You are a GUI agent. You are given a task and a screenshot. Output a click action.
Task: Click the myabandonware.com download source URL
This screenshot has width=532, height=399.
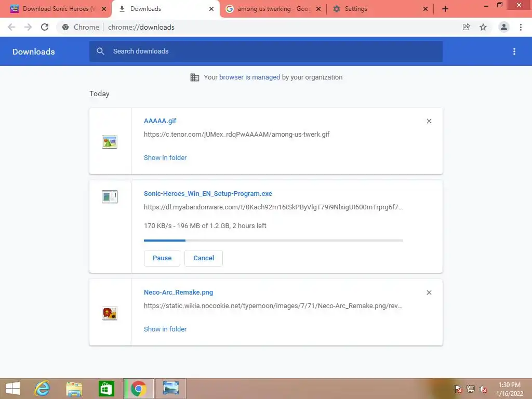(x=273, y=207)
